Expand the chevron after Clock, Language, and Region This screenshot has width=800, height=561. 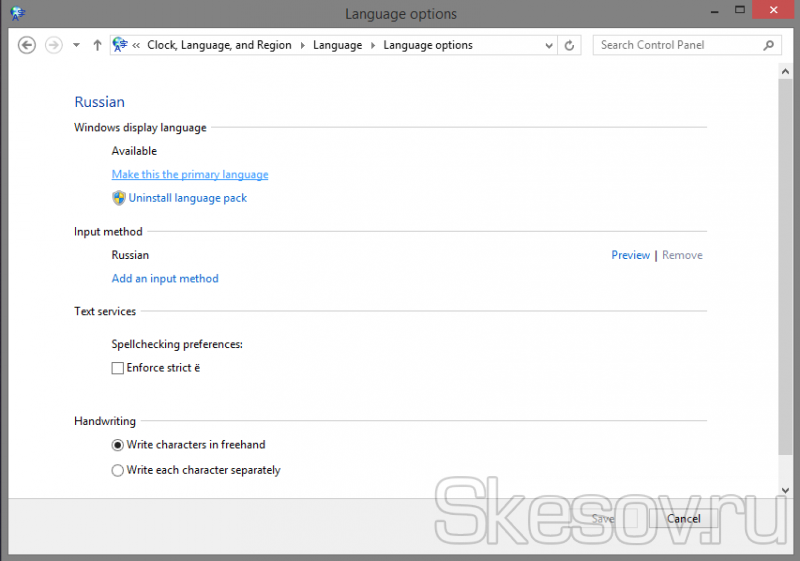302,45
